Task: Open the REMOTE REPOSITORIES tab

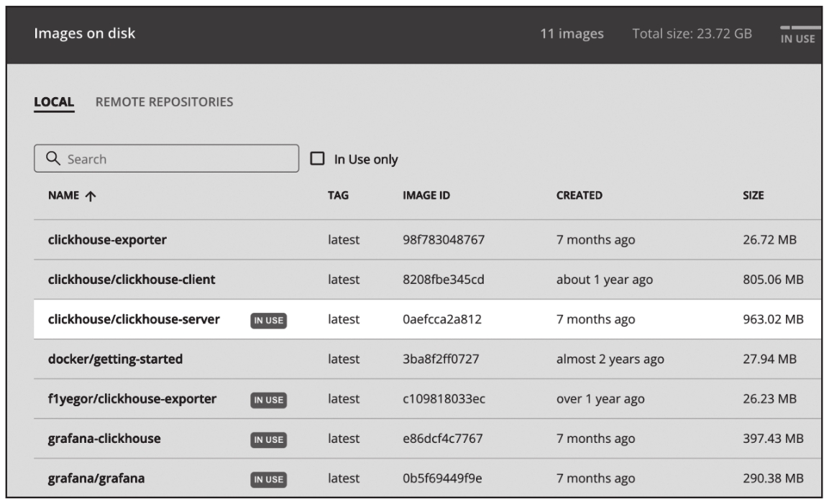Action: [x=164, y=101]
